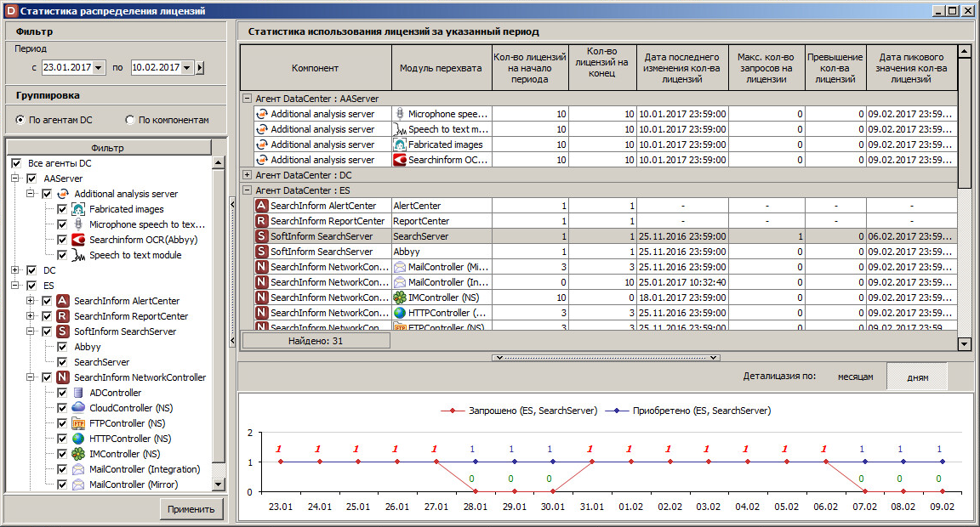Select the 'По компонентам' grouping option
The width and height of the screenshot is (980, 527).
(130, 120)
